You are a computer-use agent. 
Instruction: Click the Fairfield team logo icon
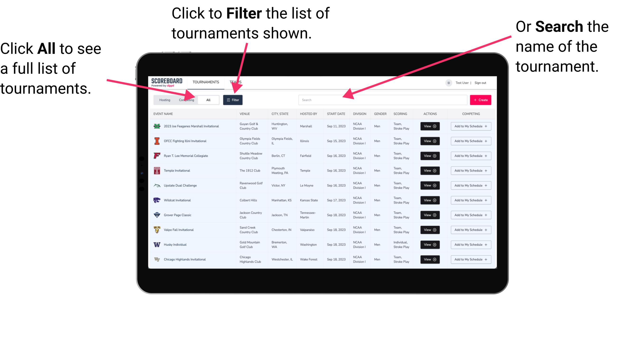pyautogui.click(x=157, y=156)
